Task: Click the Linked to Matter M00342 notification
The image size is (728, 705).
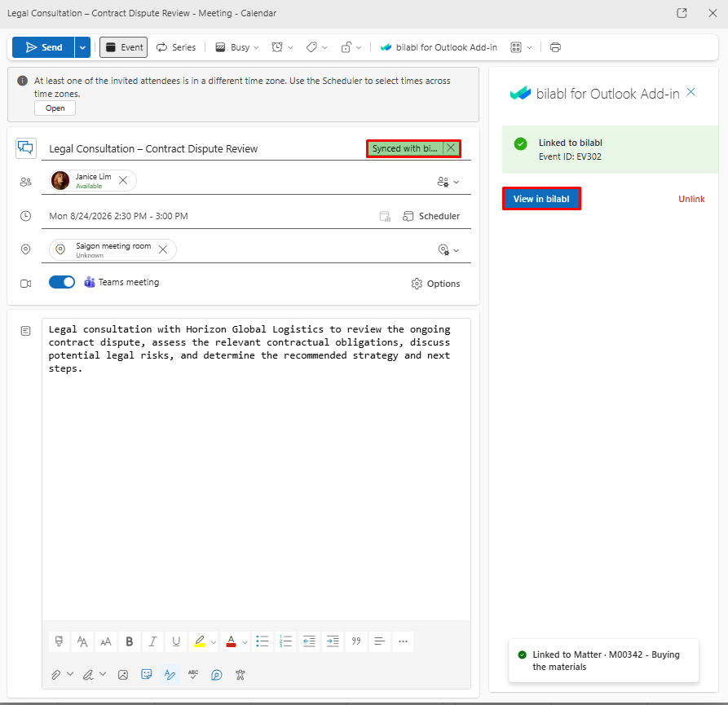Action: [x=603, y=660]
